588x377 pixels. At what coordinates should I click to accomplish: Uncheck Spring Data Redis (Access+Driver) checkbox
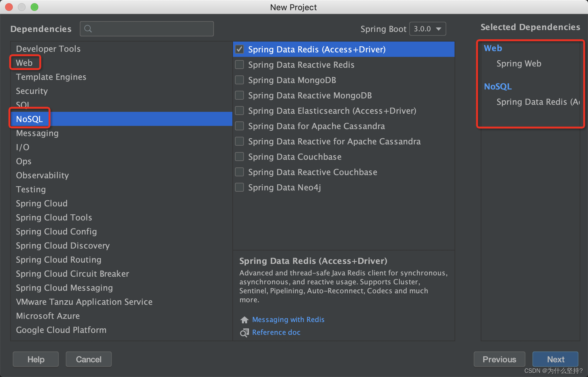(239, 49)
